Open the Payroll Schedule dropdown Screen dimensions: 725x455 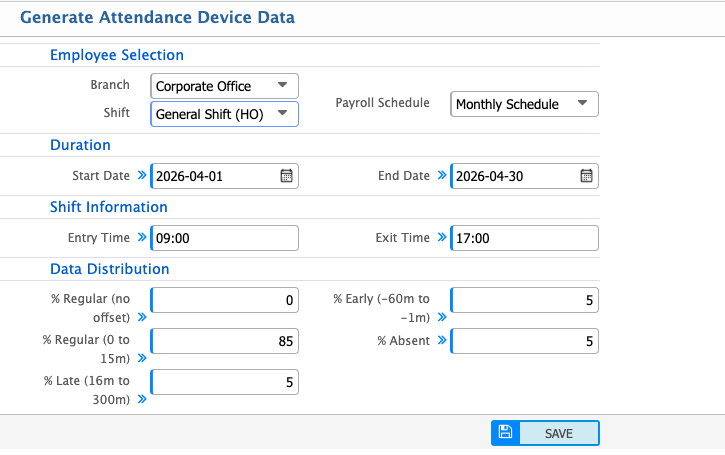(524, 104)
